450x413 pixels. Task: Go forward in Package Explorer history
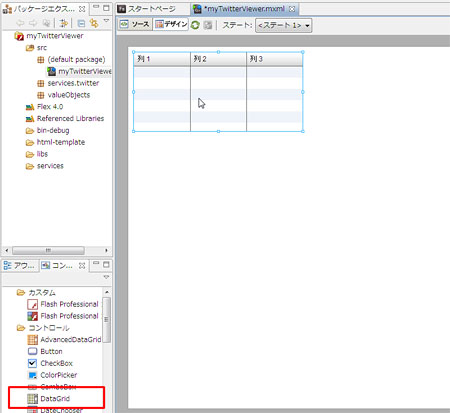point(33,23)
